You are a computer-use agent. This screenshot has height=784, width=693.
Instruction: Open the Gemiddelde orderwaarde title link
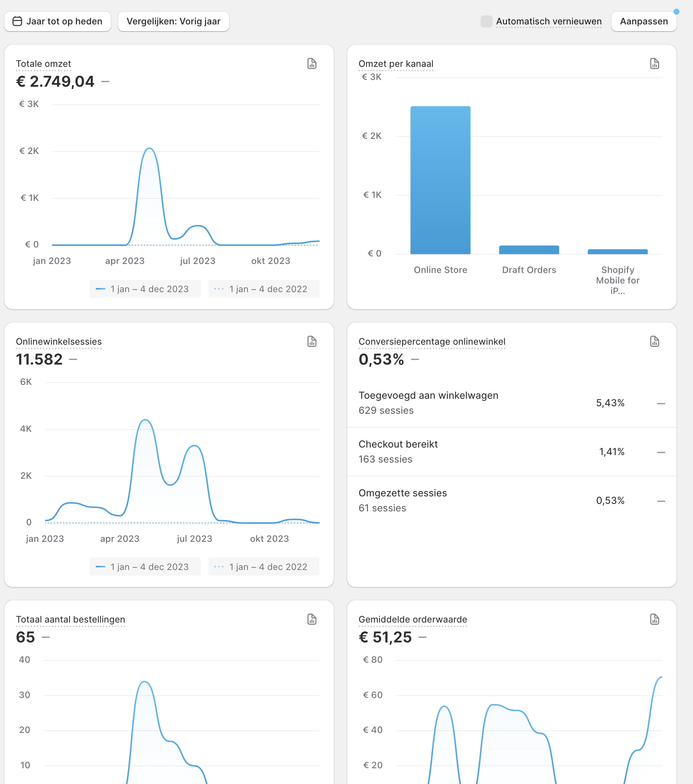click(x=413, y=619)
